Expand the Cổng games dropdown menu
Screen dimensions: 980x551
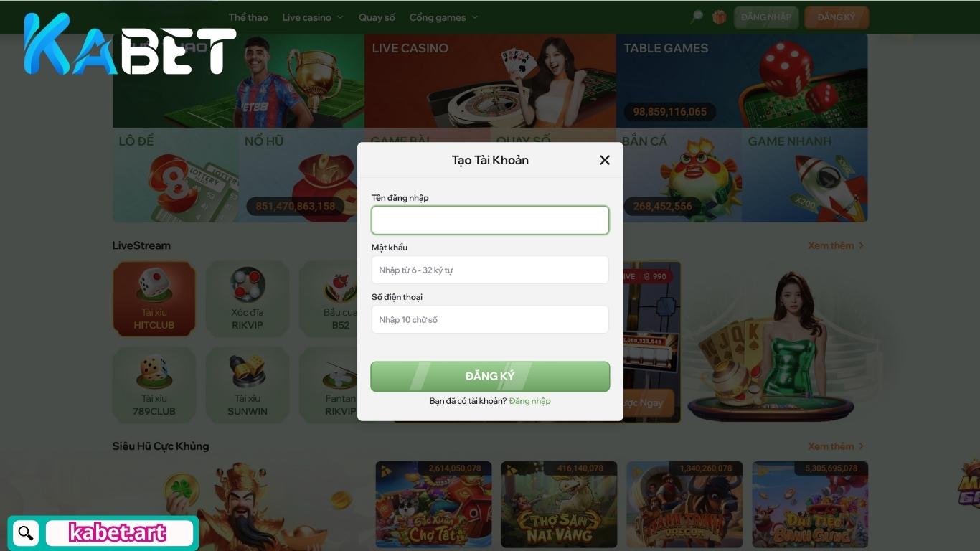pos(443,17)
